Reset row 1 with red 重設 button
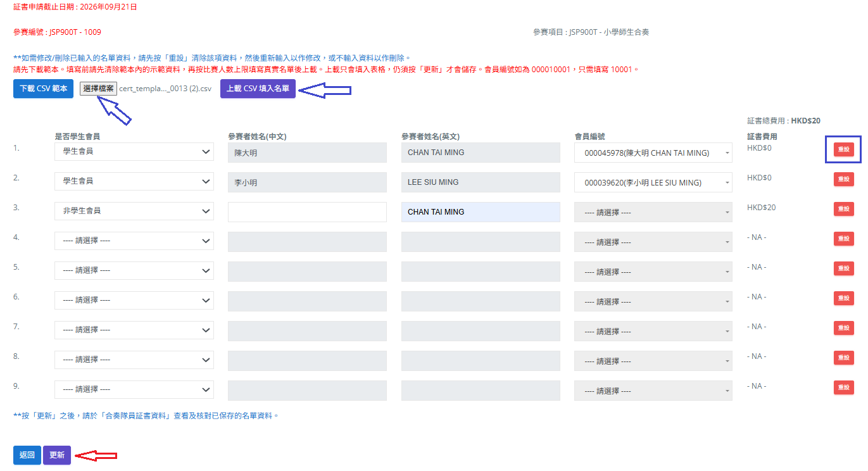 (x=843, y=149)
